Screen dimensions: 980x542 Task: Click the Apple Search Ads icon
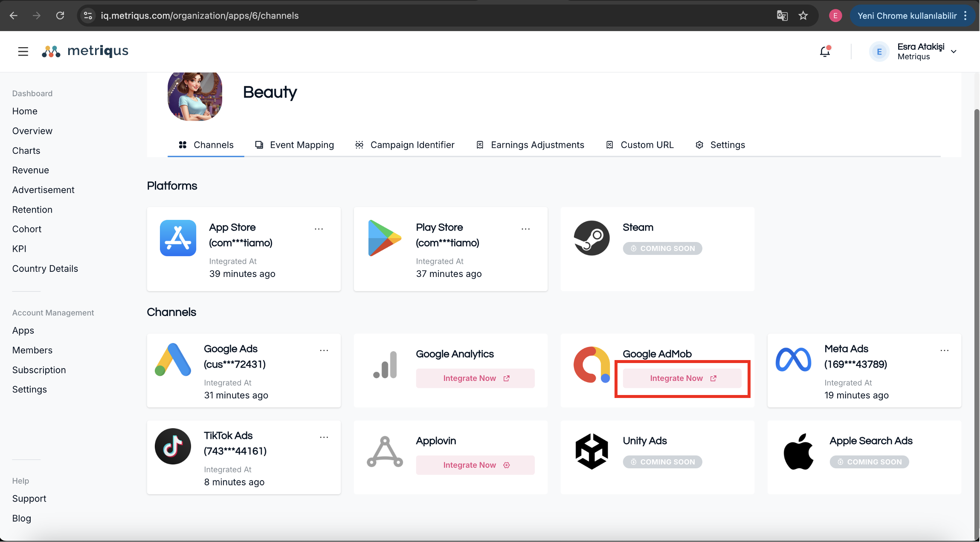click(798, 452)
